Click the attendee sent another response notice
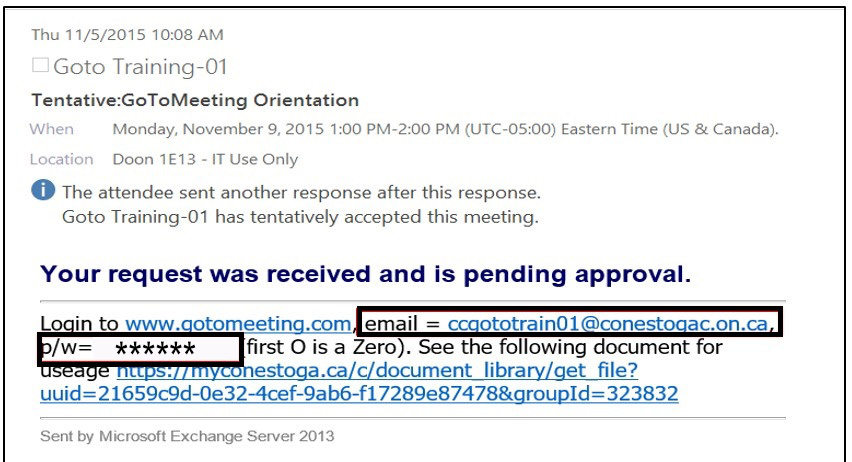This screenshot has width=852, height=462. pos(302,192)
